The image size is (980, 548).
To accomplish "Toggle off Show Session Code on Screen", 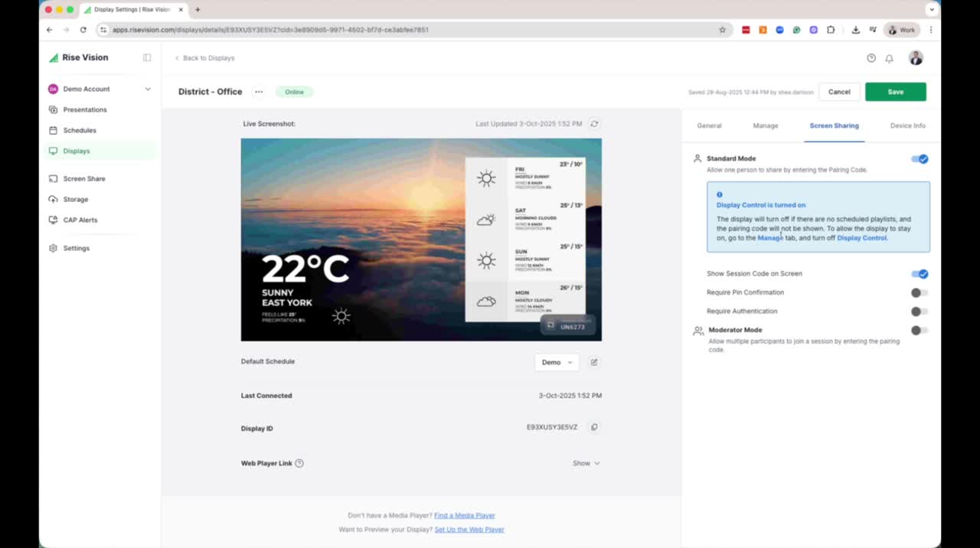I will coord(920,274).
